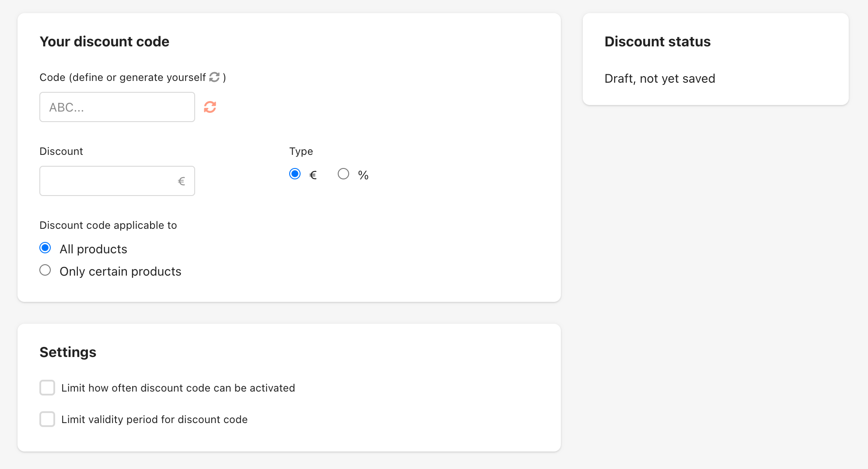This screenshot has width=868, height=469.
Task: Click the Type label near the radio buttons
Action: click(x=301, y=151)
